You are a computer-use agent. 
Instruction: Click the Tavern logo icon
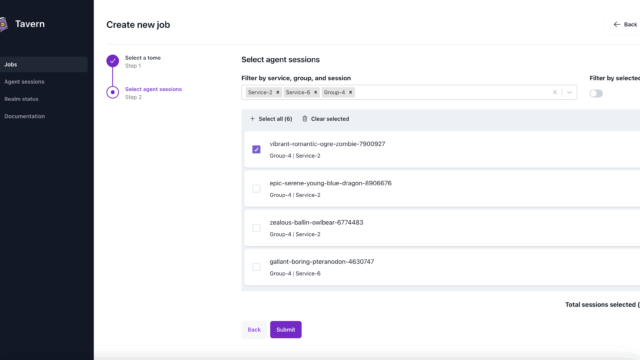pyautogui.click(x=3, y=24)
